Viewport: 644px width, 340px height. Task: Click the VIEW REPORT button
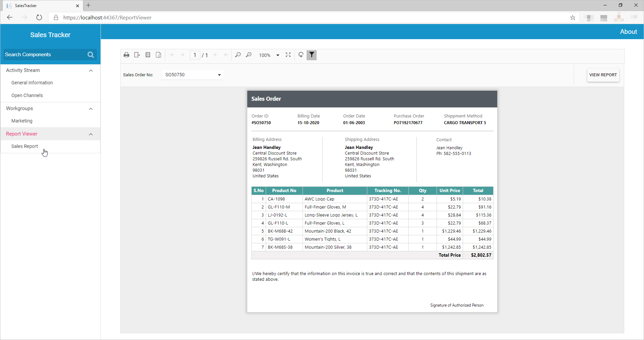[603, 75]
